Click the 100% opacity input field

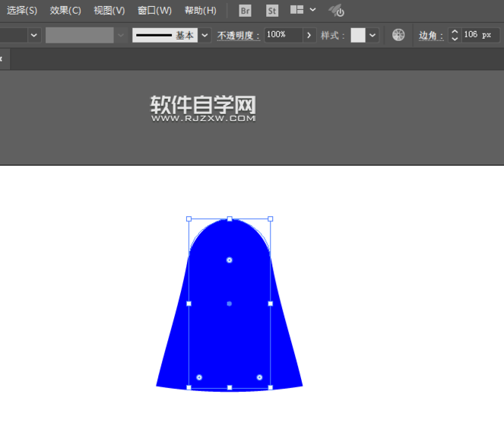(x=284, y=35)
